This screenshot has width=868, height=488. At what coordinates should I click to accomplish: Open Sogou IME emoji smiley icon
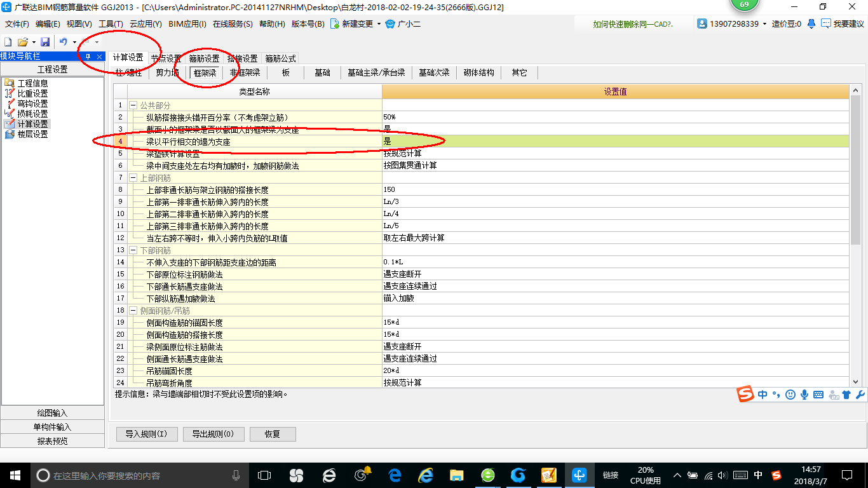pos(790,395)
